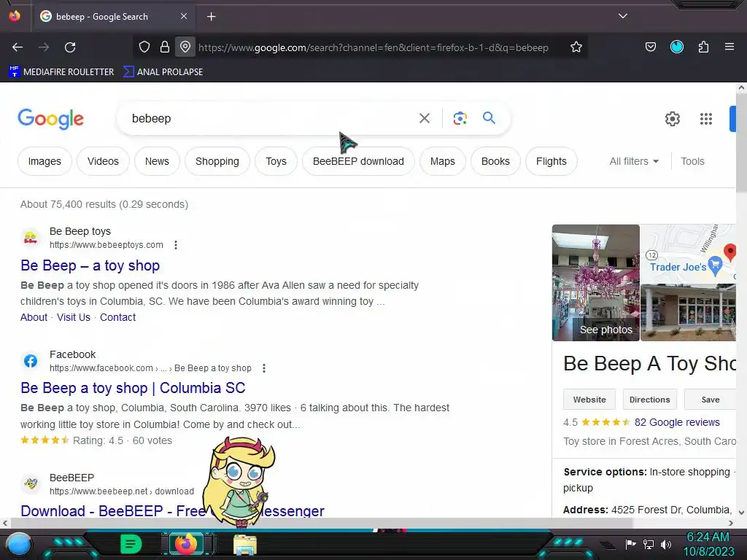This screenshot has width=747, height=560.
Task: Show site security padlock info
Action: 164,47
